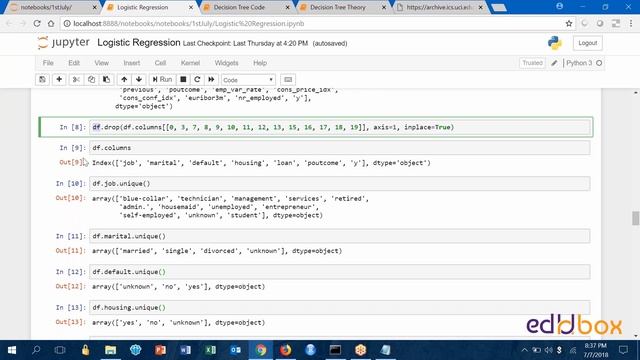
Task: Open PowerPoint from the taskbar
Action: pyautogui.click(x=160, y=350)
